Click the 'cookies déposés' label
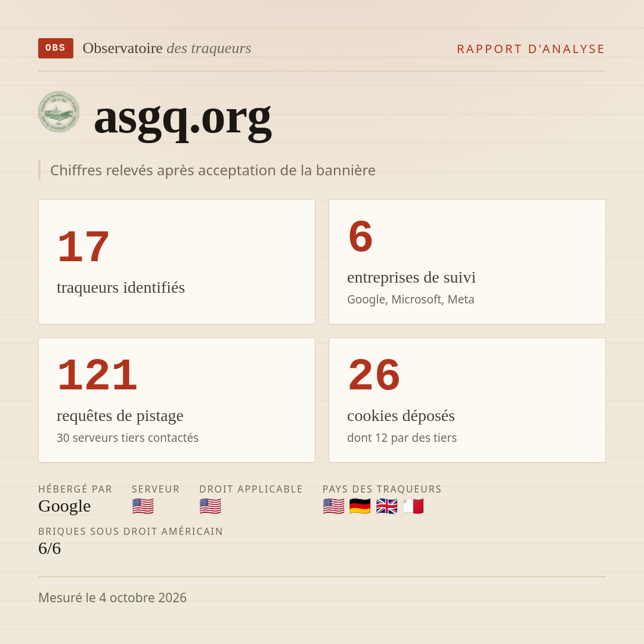 point(401,416)
